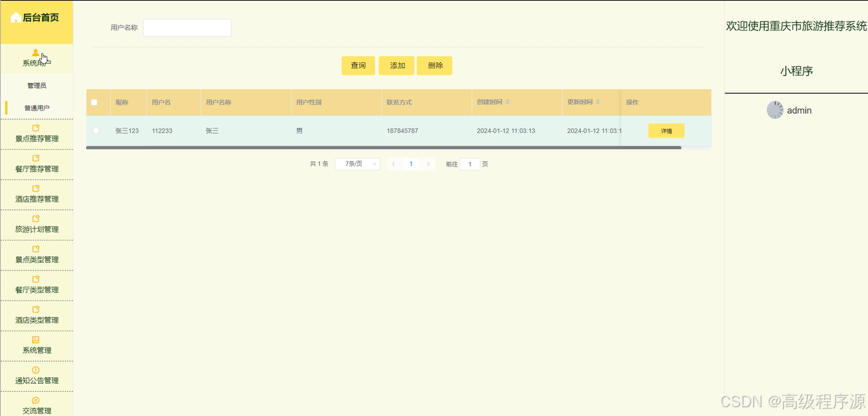Click the icon above 景点类型管理

click(36, 249)
